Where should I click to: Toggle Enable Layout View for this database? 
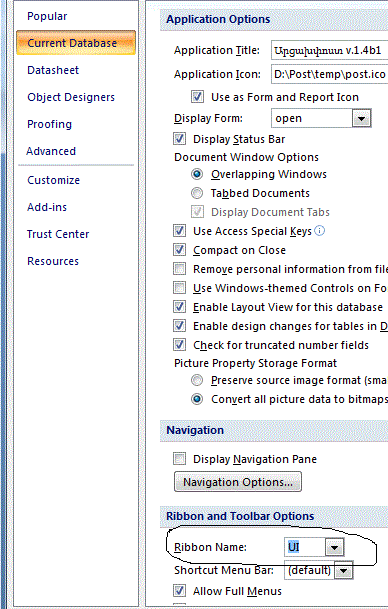coord(179,307)
